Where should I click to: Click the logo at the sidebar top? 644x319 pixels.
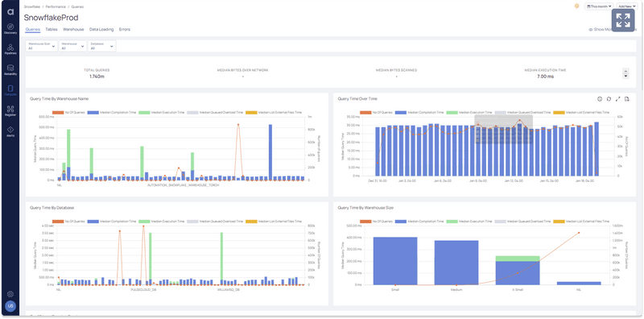(10, 11)
